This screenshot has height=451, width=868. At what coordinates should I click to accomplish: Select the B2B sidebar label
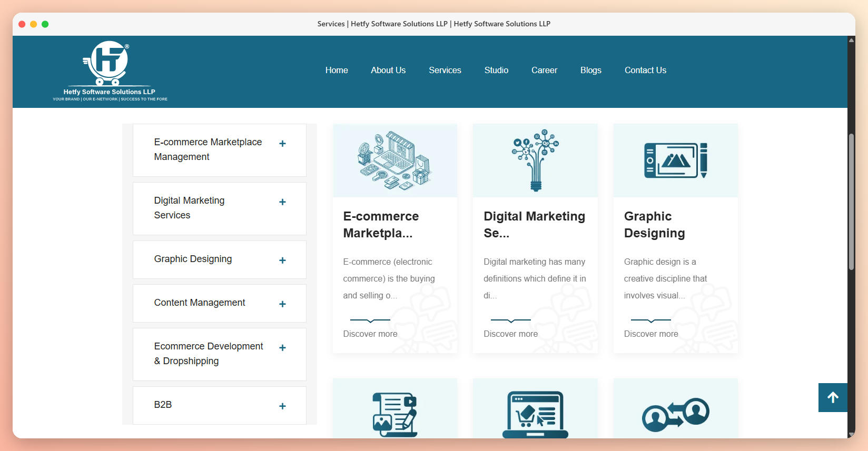click(163, 405)
